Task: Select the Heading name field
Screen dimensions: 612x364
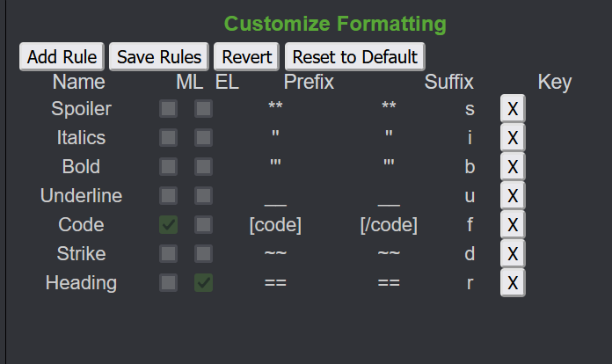Action: click(x=81, y=283)
